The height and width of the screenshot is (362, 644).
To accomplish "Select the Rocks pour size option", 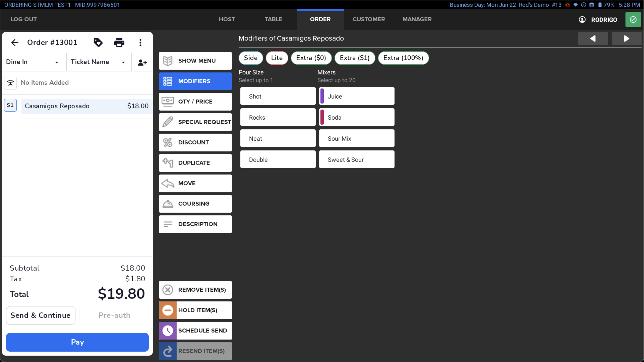I will click(278, 117).
